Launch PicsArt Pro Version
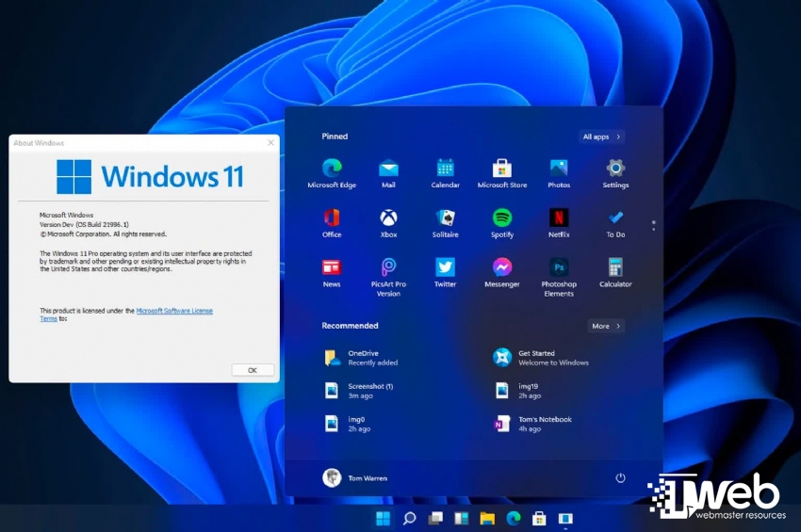This screenshot has width=801, height=532. point(388,277)
